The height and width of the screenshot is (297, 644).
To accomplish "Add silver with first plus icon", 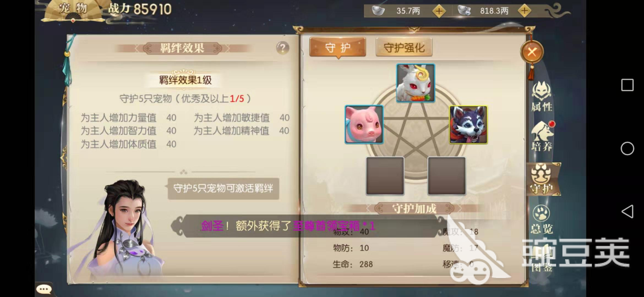I will click(x=439, y=11).
